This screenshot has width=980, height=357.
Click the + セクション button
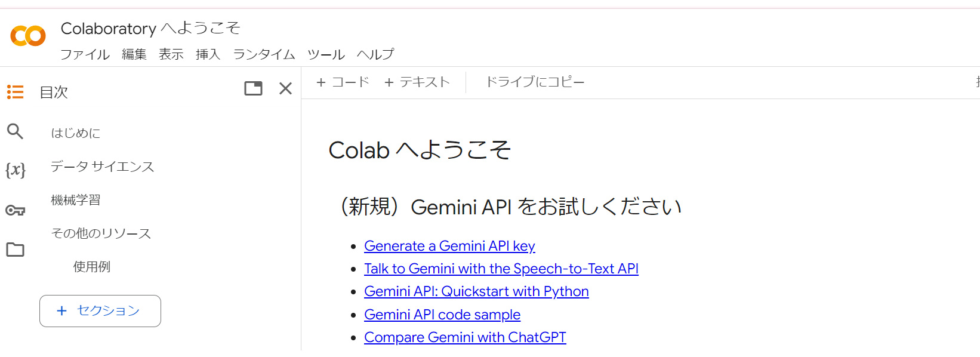(x=100, y=311)
